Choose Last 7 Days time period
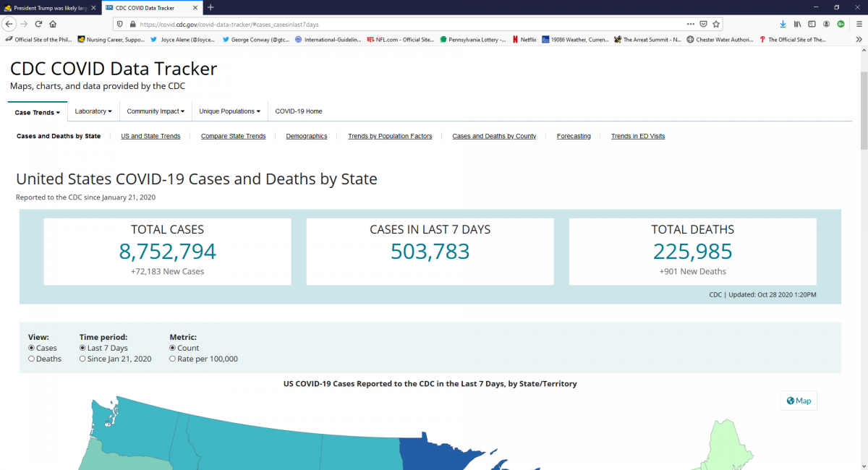 pos(82,348)
